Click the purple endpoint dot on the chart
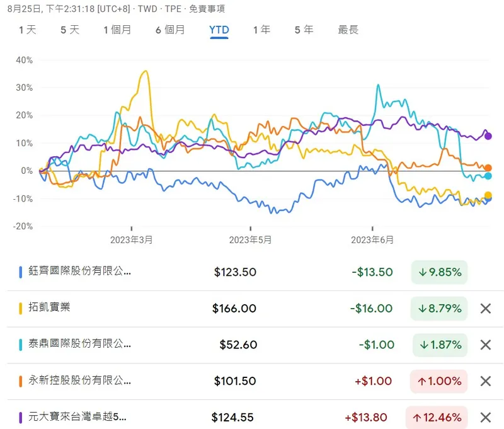The width and height of the screenshot is (504, 429). [488, 136]
